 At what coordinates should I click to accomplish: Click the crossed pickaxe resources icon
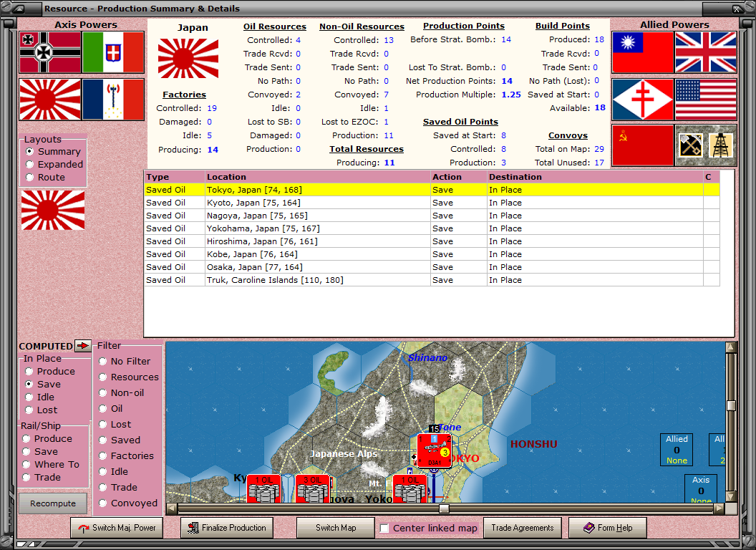pyautogui.click(x=690, y=145)
